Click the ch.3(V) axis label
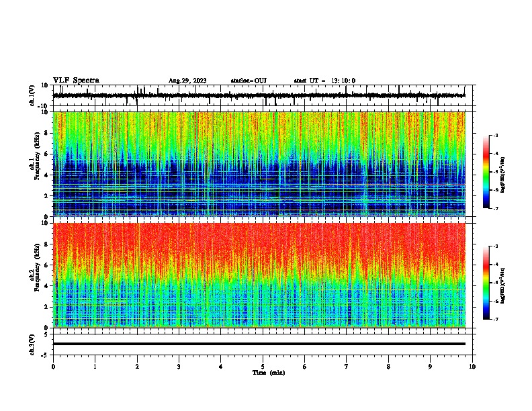 (32, 345)
